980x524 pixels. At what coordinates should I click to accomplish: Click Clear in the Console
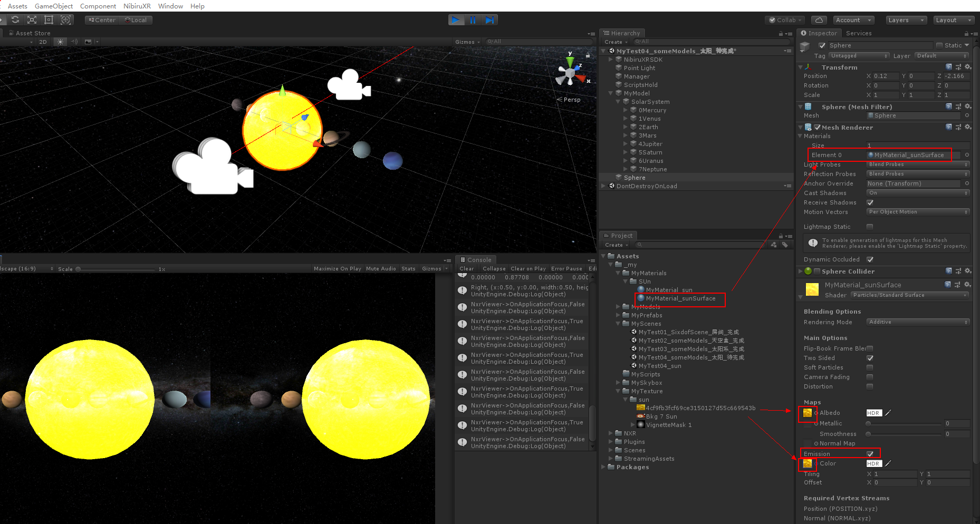[466, 268]
